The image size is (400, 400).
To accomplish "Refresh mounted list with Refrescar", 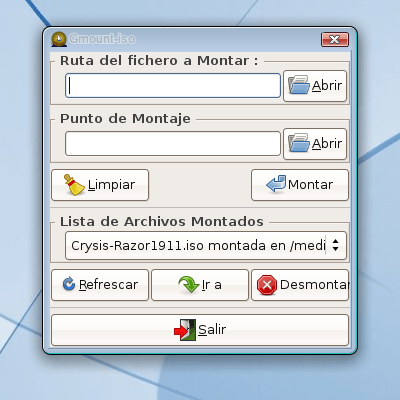I will [100, 285].
